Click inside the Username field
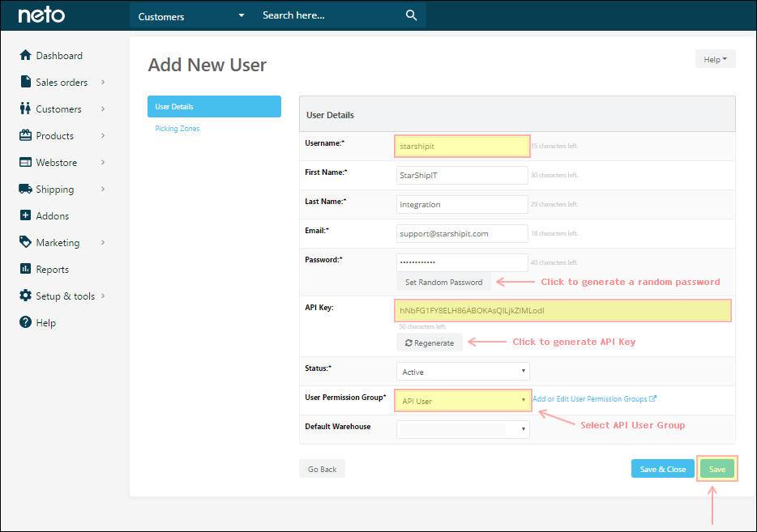 [461, 146]
